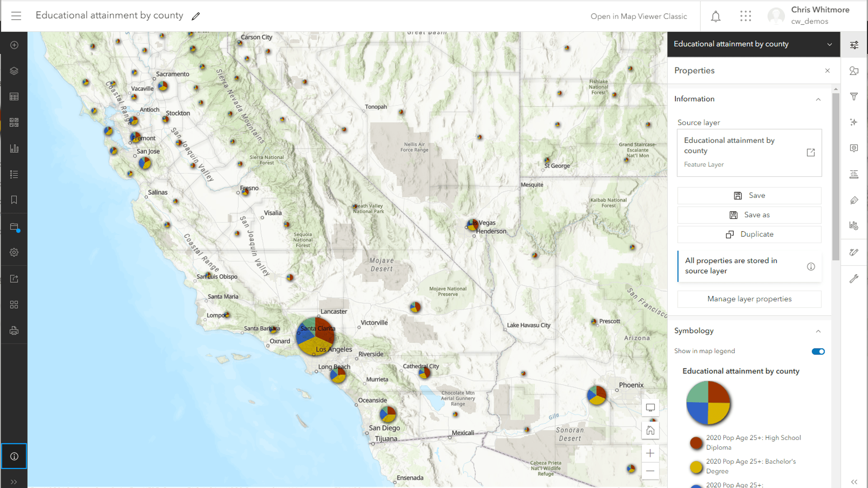The width and height of the screenshot is (868, 488).
Task: Apply Effects from the settings toolbar
Action: (854, 122)
